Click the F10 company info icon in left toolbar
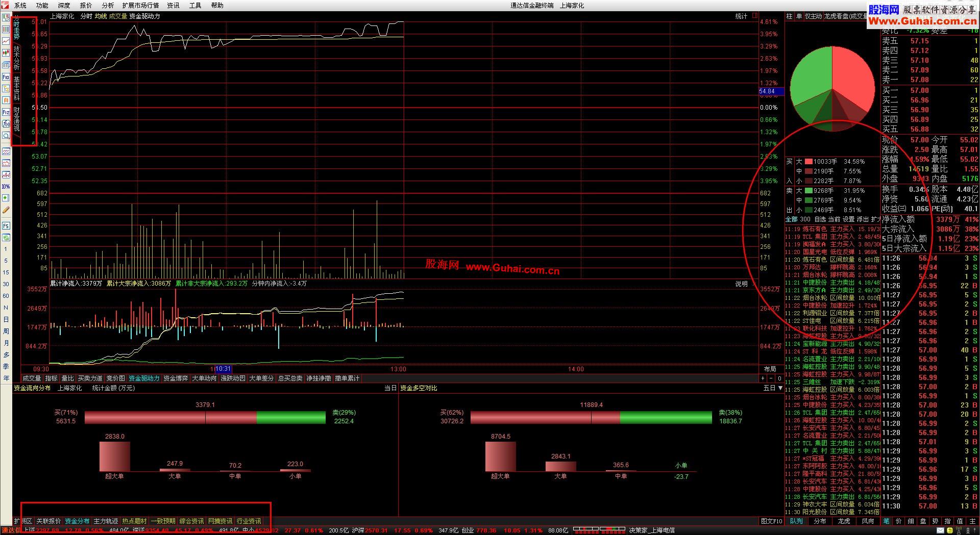 [x=6, y=77]
